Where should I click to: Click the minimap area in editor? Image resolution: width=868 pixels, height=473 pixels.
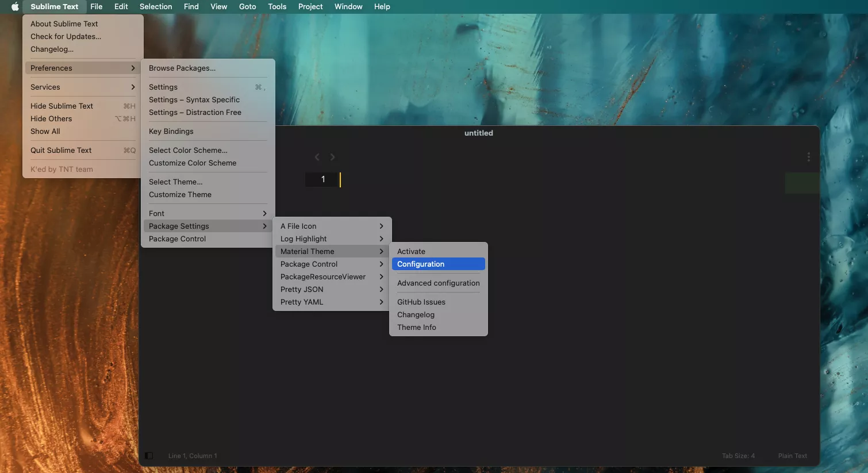click(x=802, y=183)
